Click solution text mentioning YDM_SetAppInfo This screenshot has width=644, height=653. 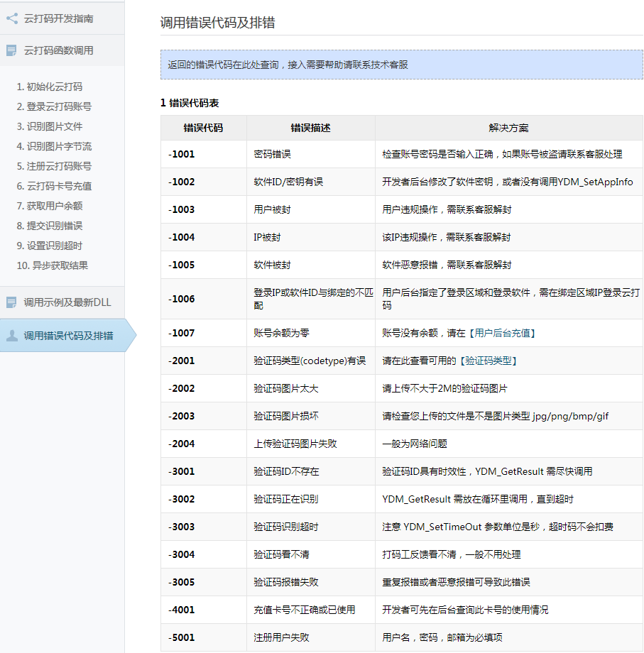pos(508,182)
